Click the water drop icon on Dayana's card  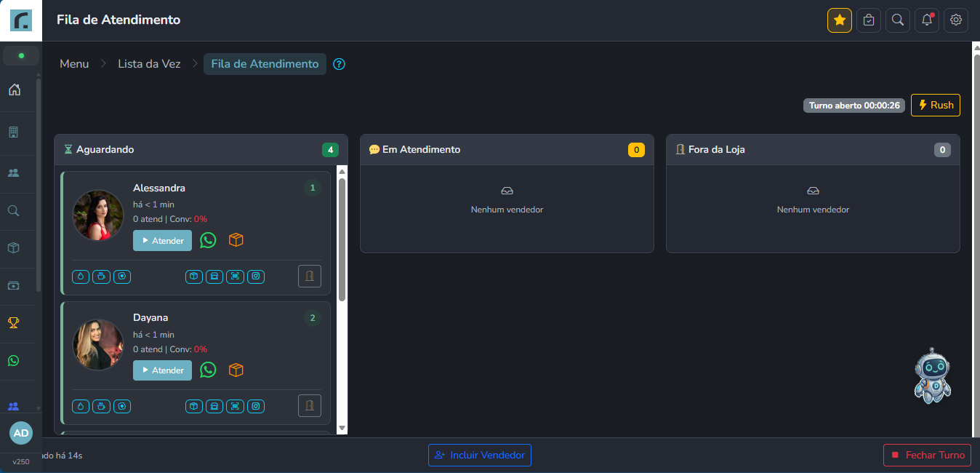coord(81,406)
